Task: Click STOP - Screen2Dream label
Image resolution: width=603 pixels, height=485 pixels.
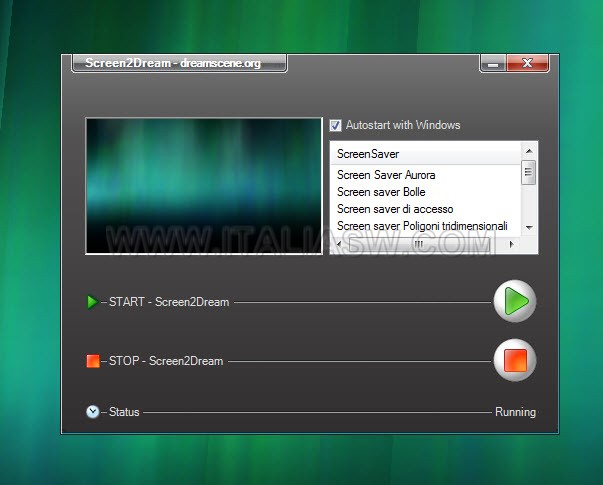Action: click(x=166, y=361)
